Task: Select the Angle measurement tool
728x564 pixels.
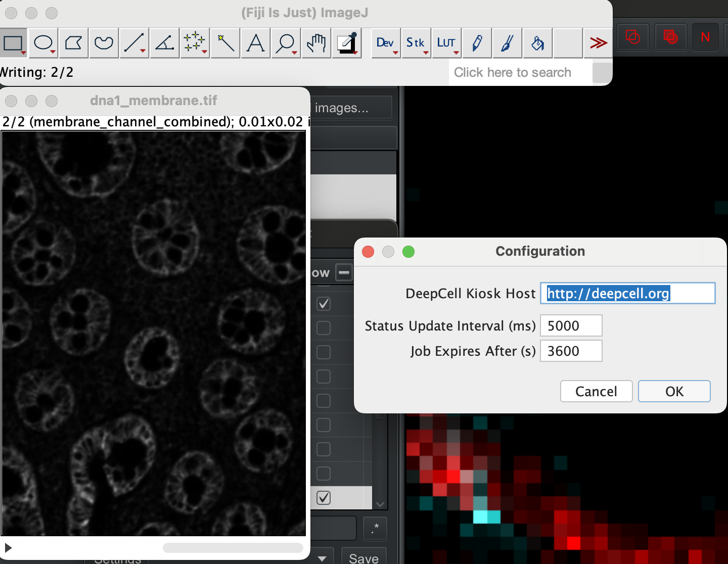Action: tap(164, 43)
